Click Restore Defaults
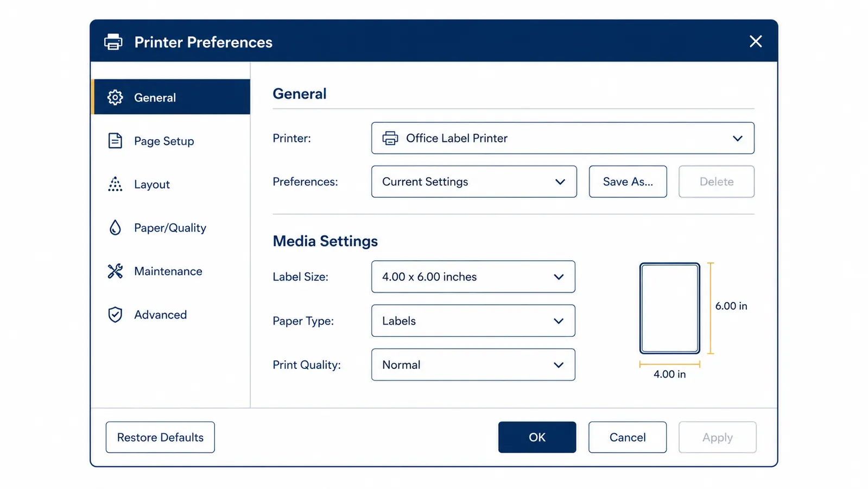The image size is (868, 489). click(160, 437)
